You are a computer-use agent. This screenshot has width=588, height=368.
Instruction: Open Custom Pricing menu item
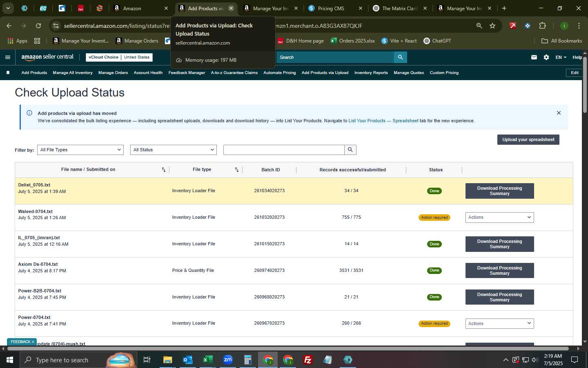pos(444,73)
